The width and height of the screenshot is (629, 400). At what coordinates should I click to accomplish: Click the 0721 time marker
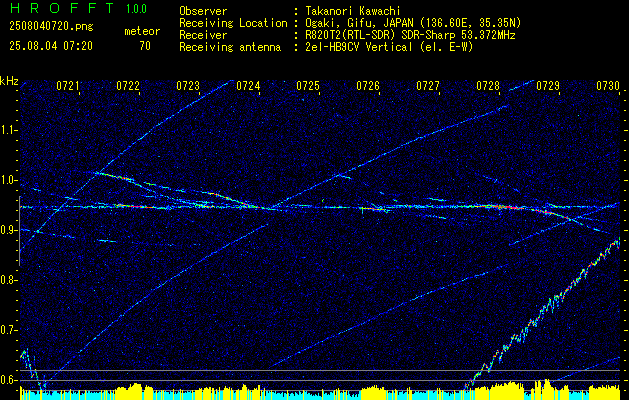(68, 86)
